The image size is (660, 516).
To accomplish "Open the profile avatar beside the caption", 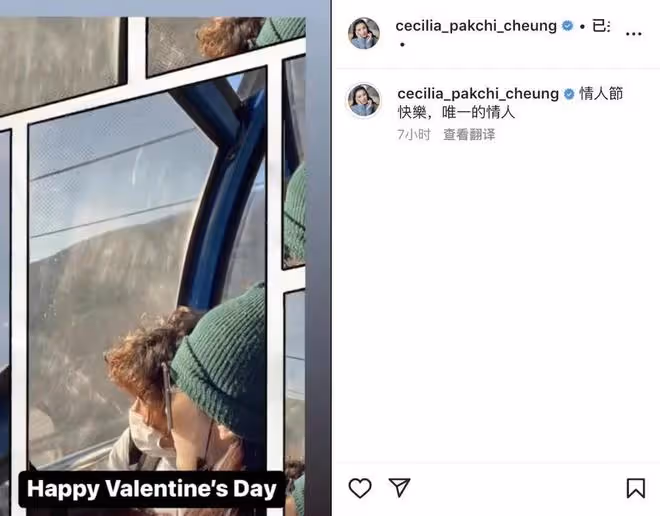I will [364, 100].
